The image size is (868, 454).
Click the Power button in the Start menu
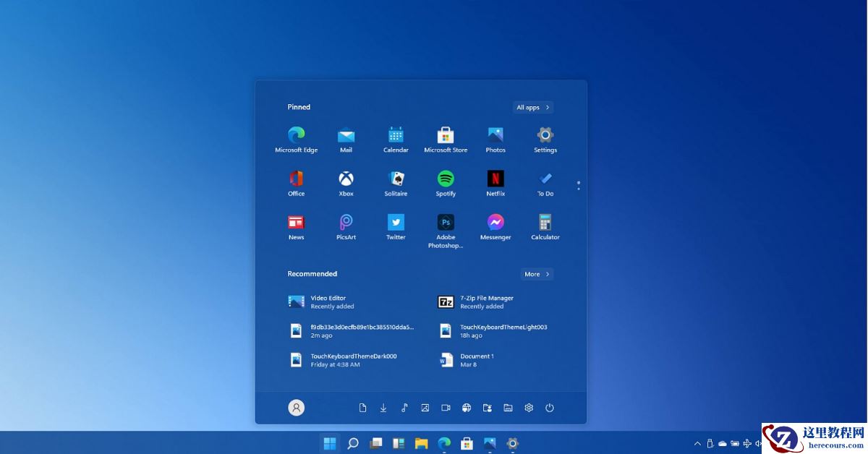pos(550,407)
